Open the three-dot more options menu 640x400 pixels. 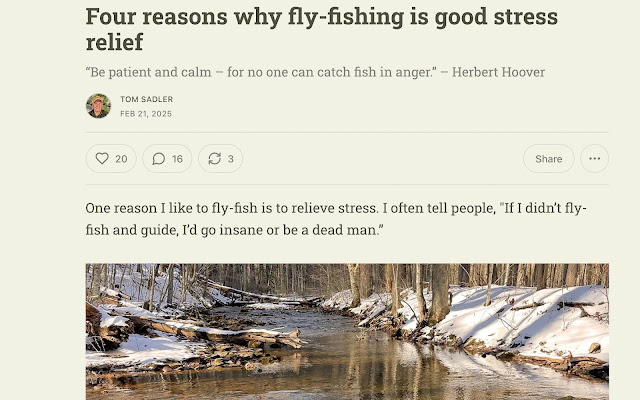(594, 158)
